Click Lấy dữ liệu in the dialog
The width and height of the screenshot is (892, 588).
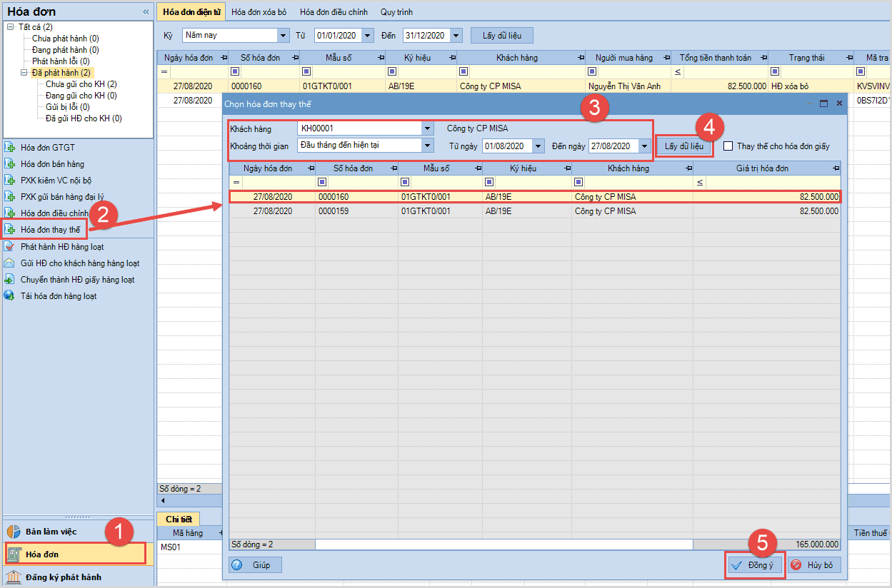684,146
